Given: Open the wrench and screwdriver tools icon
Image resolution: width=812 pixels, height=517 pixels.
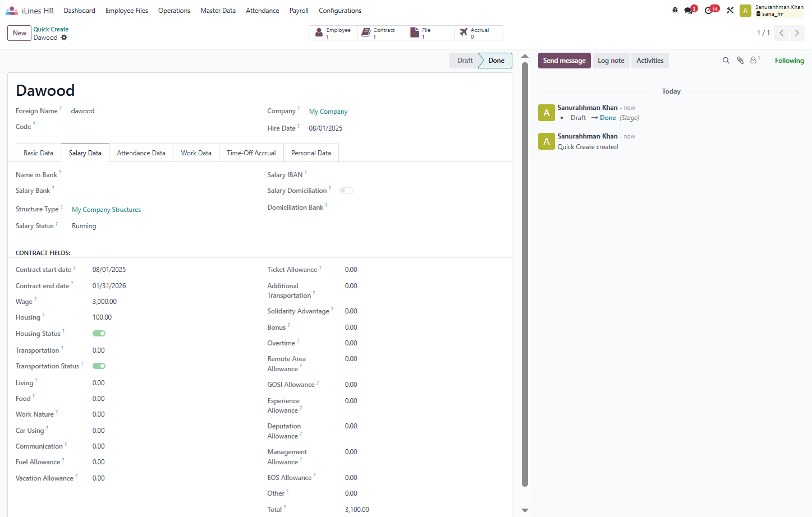Looking at the screenshot, I should (730, 10).
